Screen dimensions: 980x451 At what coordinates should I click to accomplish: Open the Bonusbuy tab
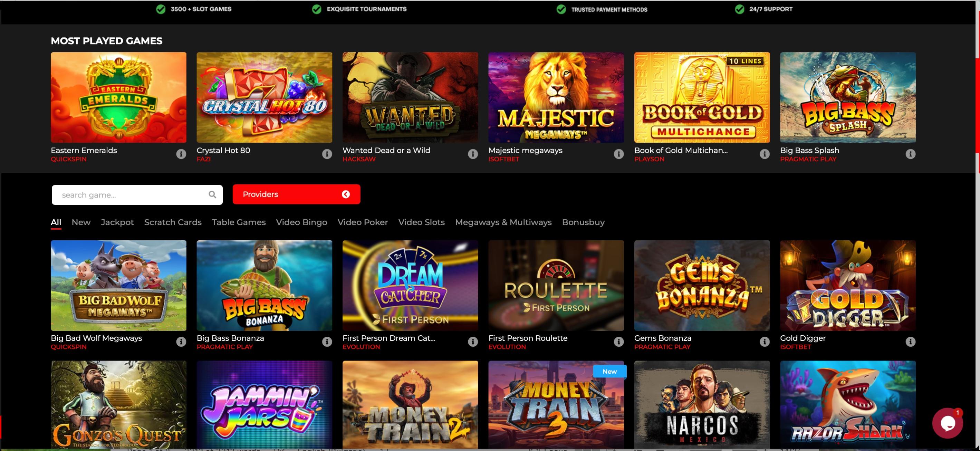[583, 222]
